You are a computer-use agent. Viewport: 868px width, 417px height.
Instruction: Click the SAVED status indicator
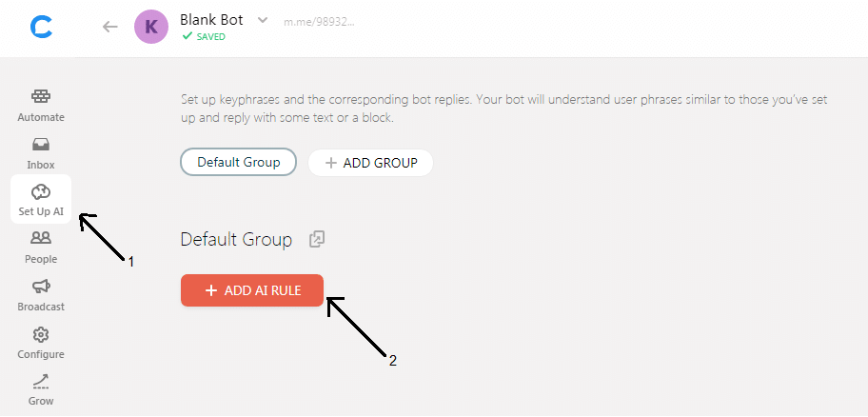click(205, 37)
